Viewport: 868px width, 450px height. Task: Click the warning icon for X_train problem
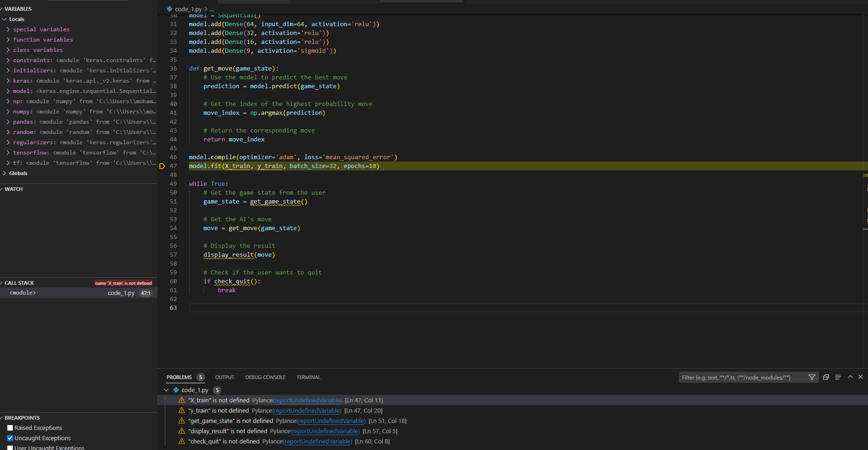coord(182,400)
